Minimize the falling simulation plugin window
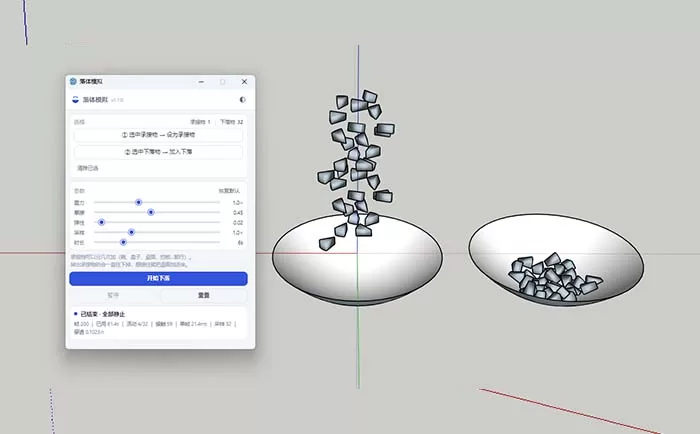 (x=201, y=82)
